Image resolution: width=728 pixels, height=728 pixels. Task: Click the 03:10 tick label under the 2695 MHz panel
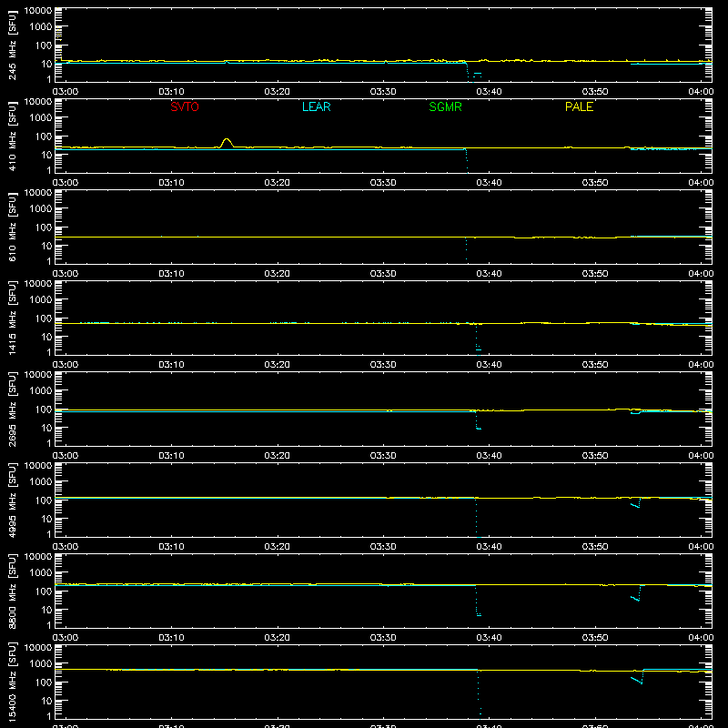point(171,456)
